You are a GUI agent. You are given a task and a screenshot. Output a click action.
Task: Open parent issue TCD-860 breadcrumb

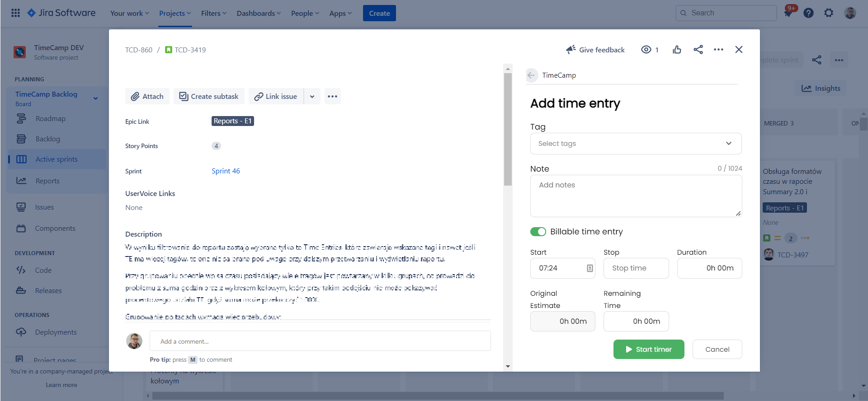point(139,50)
